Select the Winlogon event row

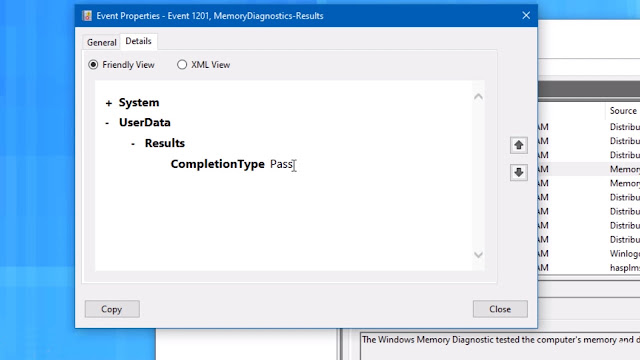tap(589, 253)
